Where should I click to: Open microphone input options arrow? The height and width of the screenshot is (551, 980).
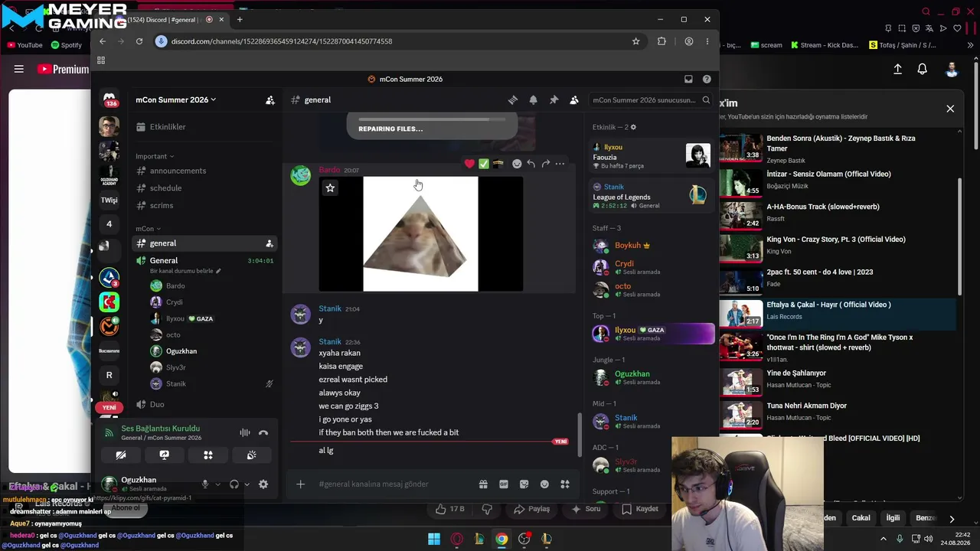click(218, 484)
